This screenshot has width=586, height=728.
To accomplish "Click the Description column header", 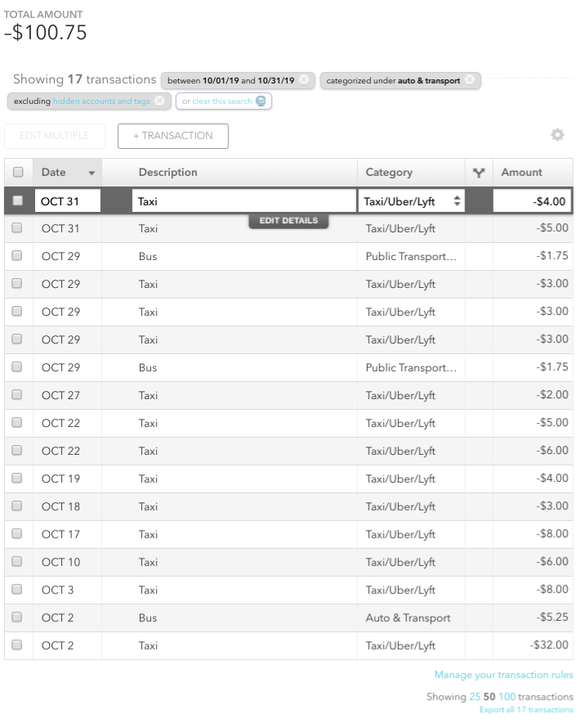I will pyautogui.click(x=168, y=173).
